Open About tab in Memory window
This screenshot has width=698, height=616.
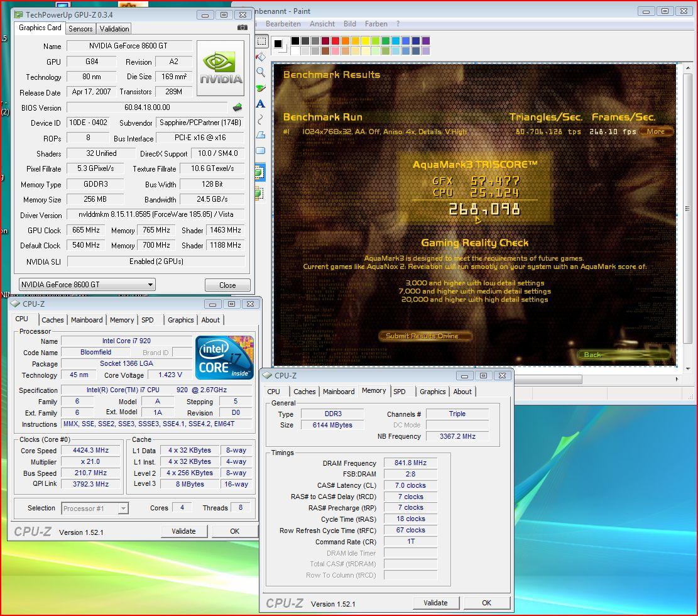coord(462,392)
